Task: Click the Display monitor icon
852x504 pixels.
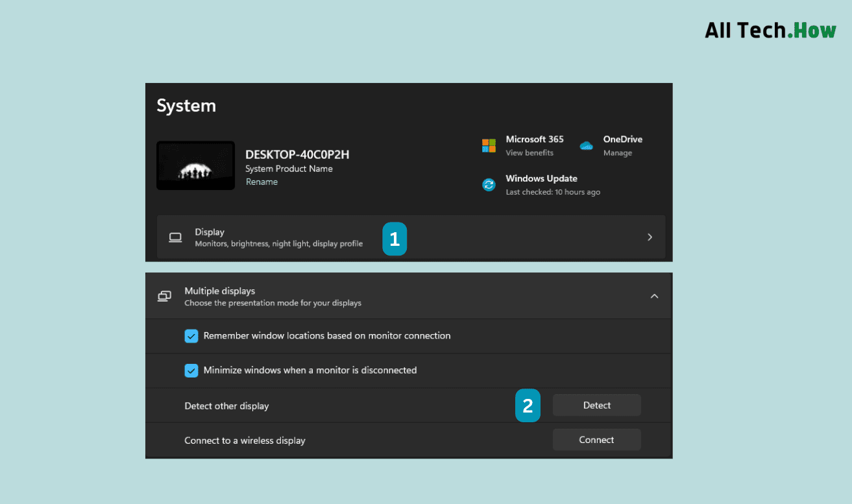Action: pos(175,237)
